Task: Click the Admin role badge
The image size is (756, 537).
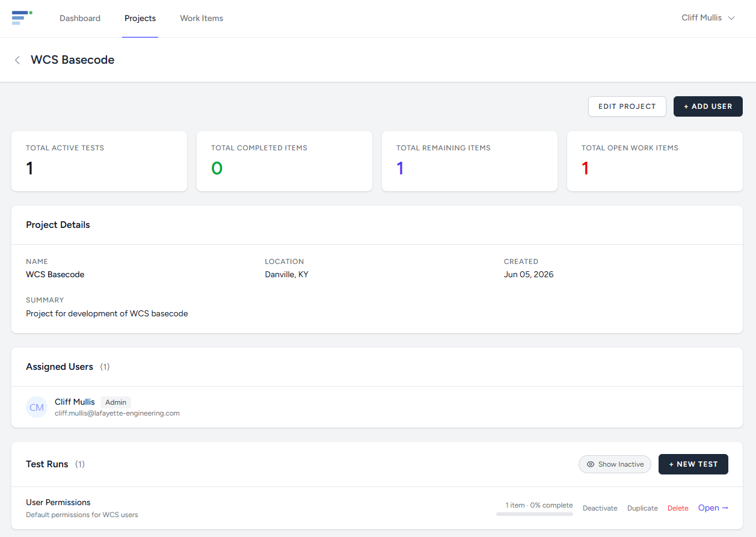Action: (x=115, y=402)
